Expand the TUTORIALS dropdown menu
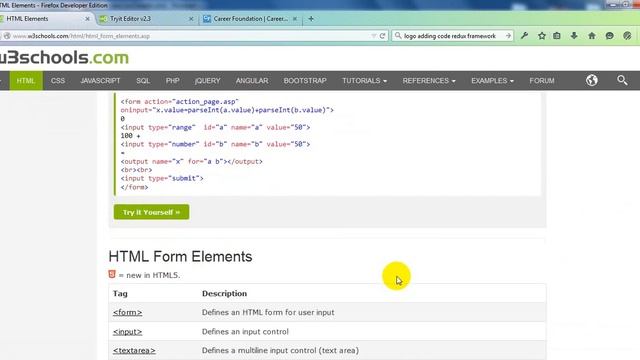Image resolution: width=640 pixels, height=360 pixels. (x=364, y=81)
